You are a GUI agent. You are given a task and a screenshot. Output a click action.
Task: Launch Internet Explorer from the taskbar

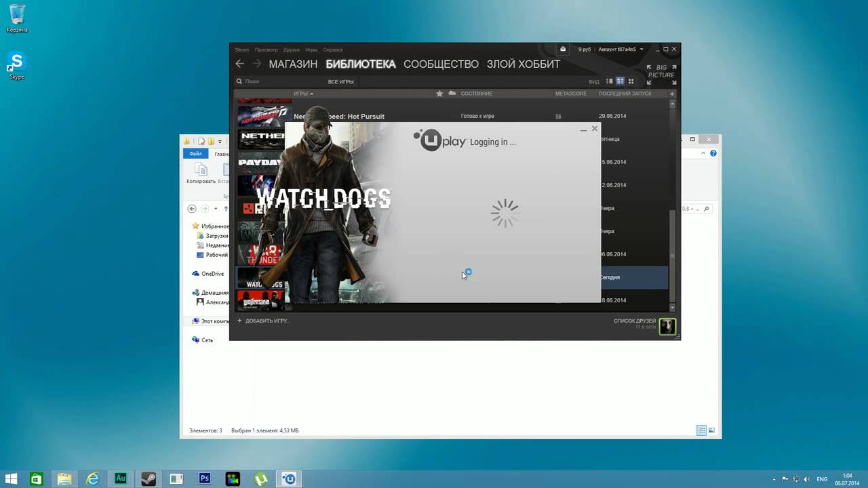(x=92, y=479)
